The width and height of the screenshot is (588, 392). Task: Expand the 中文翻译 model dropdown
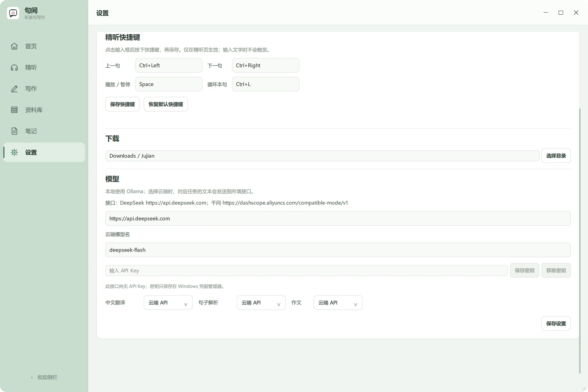click(168, 303)
